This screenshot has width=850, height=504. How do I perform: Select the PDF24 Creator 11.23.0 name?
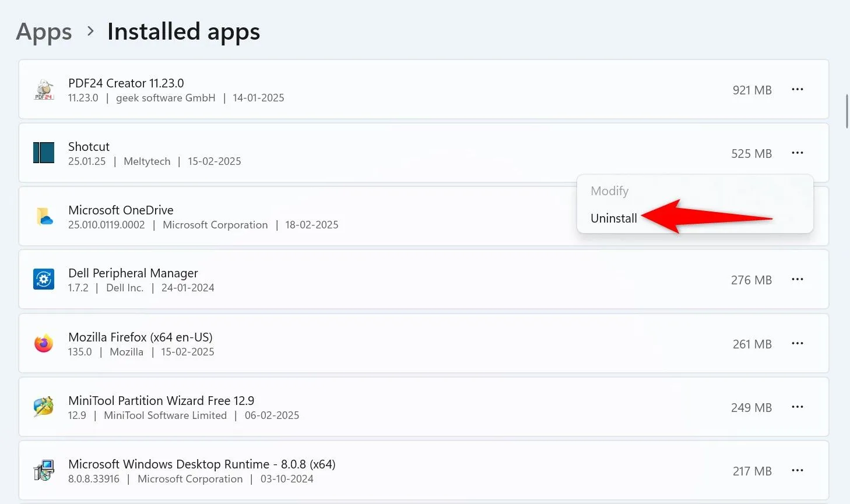(126, 83)
